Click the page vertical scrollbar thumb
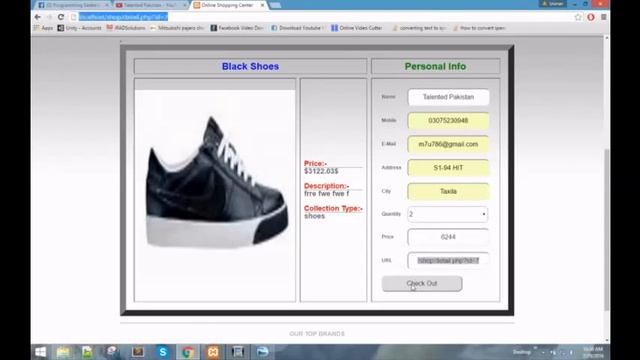 tap(607, 229)
